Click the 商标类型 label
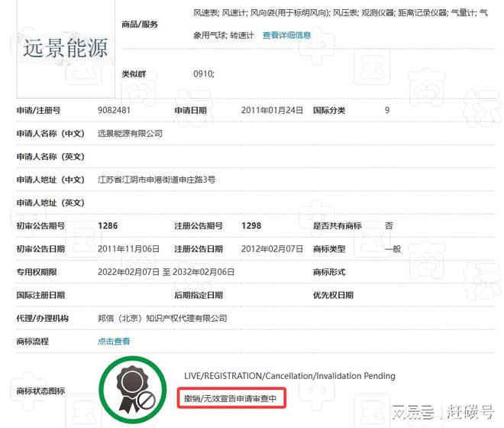 pos(329,249)
